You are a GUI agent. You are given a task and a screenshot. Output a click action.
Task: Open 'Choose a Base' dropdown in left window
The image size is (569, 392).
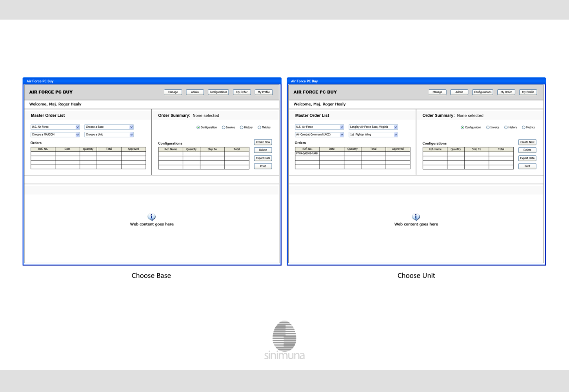(x=109, y=127)
